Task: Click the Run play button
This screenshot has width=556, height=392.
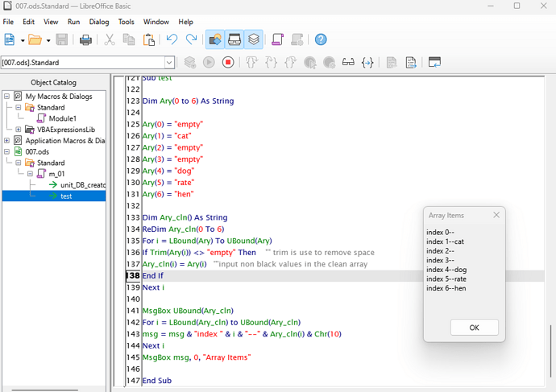Action: pos(209,62)
